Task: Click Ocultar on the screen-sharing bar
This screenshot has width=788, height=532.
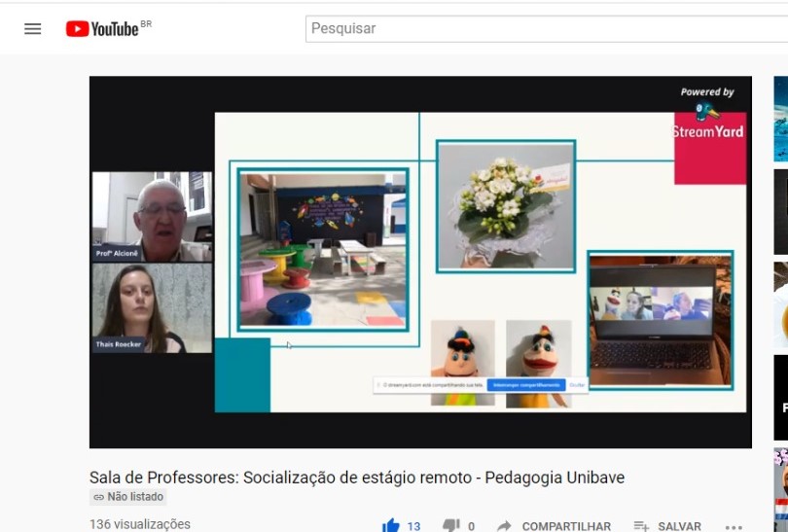Action: (x=578, y=385)
